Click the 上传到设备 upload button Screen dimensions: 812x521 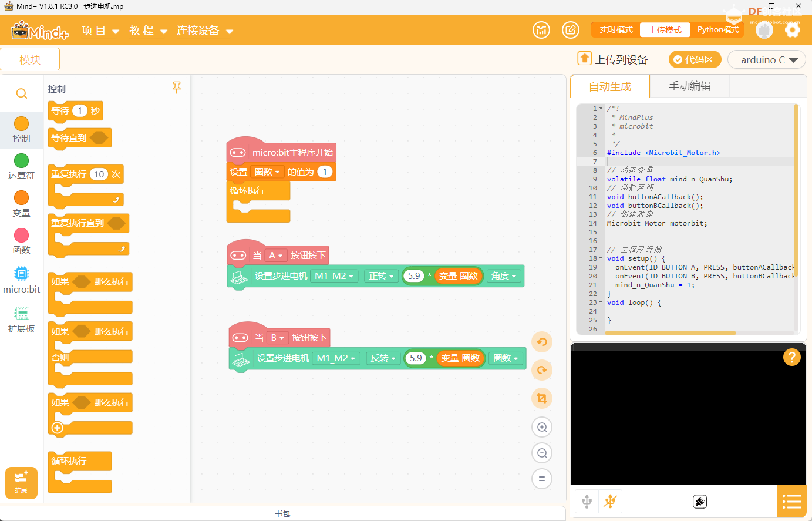pyautogui.click(x=614, y=59)
